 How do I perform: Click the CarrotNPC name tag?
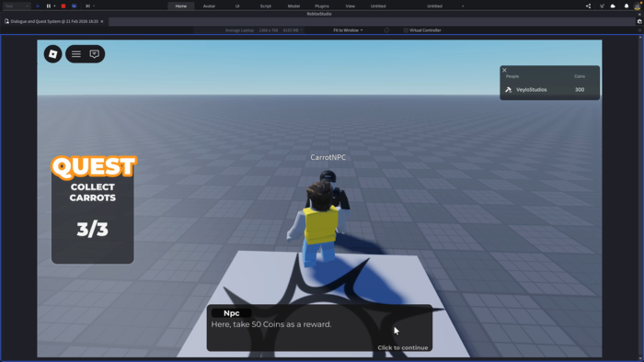pyautogui.click(x=328, y=157)
